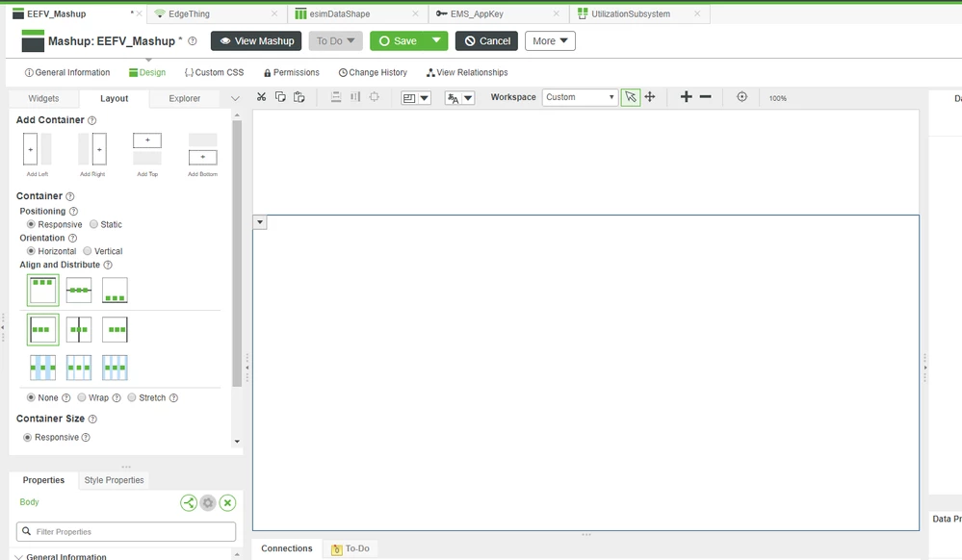Image resolution: width=962 pixels, height=560 pixels.
Task: Open the To-Do bottom panel tab
Action: click(x=351, y=549)
